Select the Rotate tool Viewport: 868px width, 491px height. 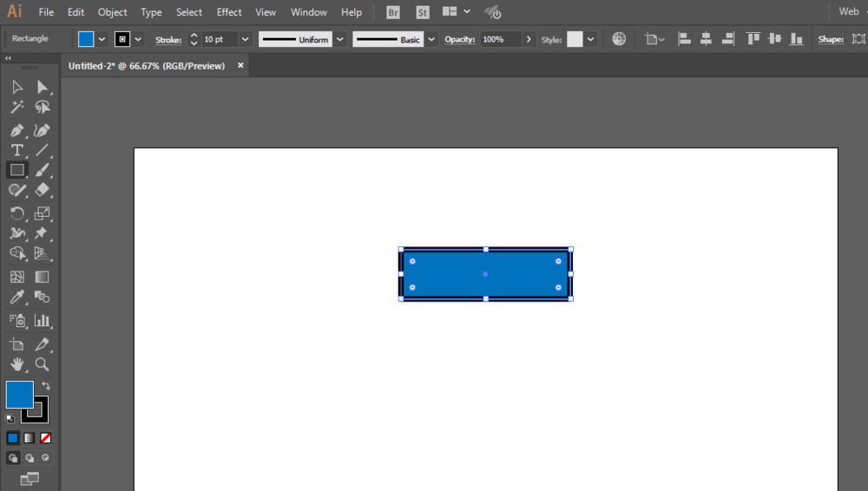click(17, 213)
